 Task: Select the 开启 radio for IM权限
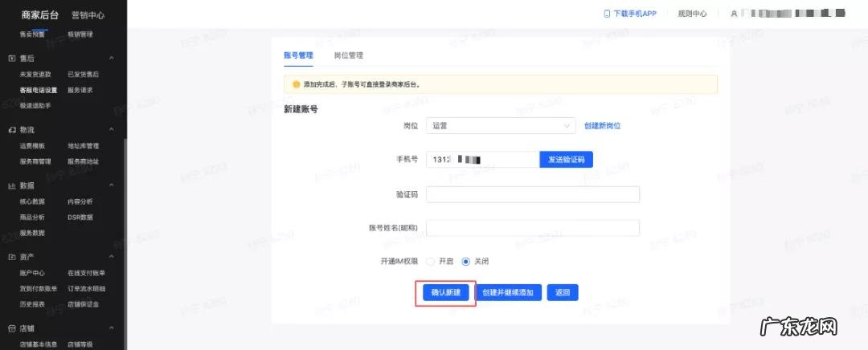[430, 262]
